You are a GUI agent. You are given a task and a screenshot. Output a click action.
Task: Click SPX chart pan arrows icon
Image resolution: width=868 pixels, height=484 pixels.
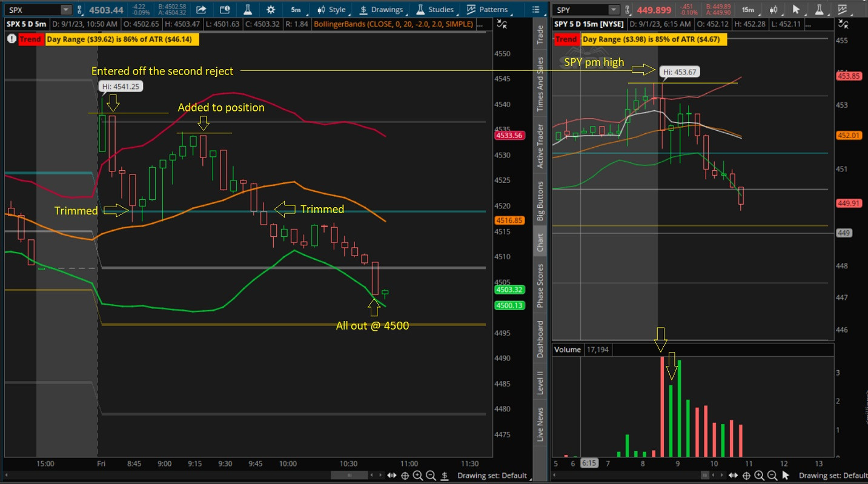pyautogui.click(x=391, y=476)
